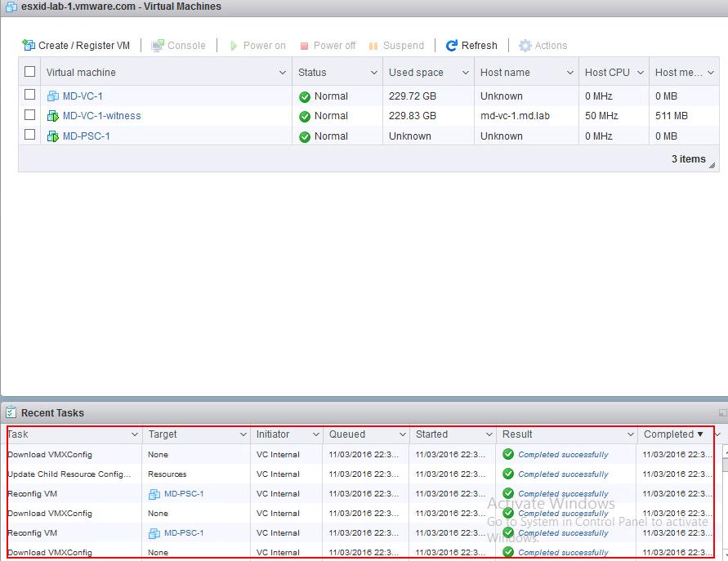
Task: Click the orange Suspend pause icon
Action: [x=373, y=46]
